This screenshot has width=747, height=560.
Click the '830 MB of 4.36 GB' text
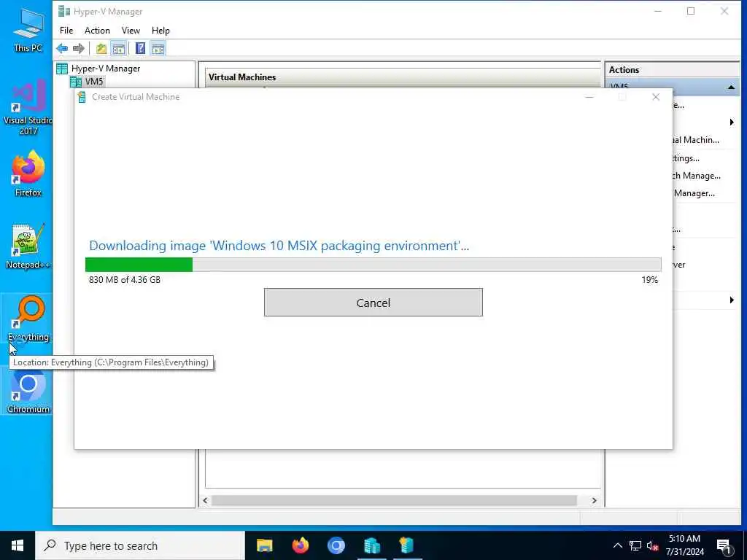click(125, 280)
